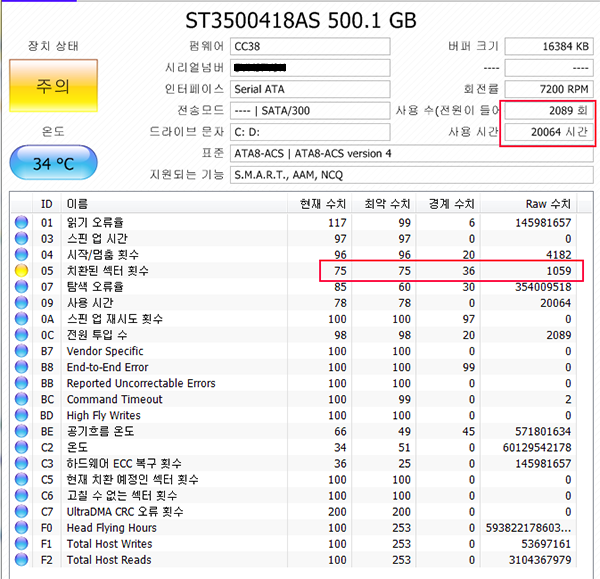The height and width of the screenshot is (579, 600).
Task: Click the blue status icon for Total Host Writes
Action: pyautogui.click(x=21, y=544)
